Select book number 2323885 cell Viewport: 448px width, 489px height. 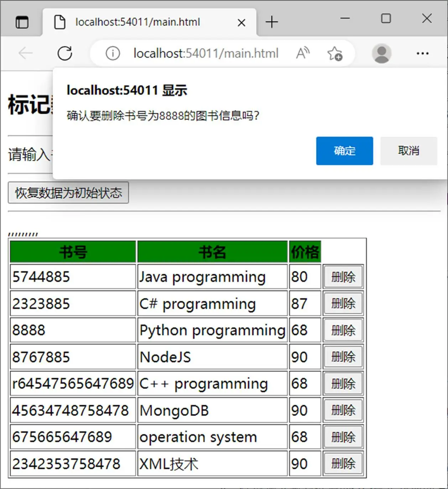pyautogui.click(x=73, y=303)
